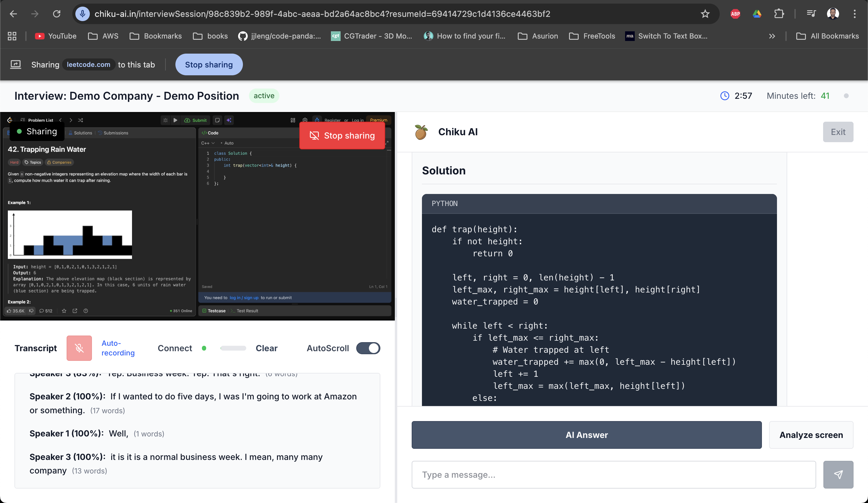This screenshot has width=868, height=503.
Task: Open the sticky note icon next to Submit
Action: [x=217, y=120]
